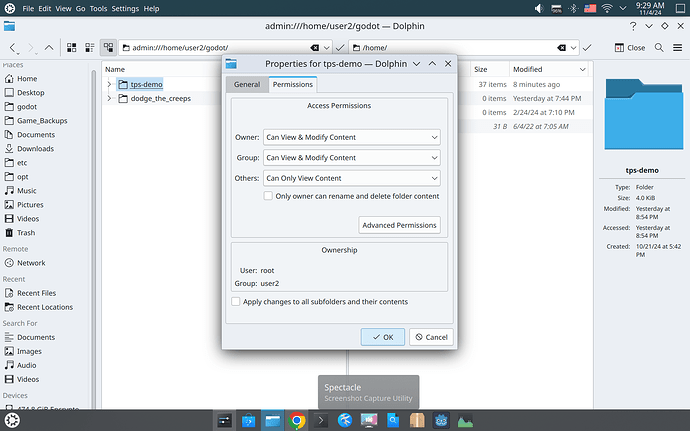Sort by the Name column header
The width and height of the screenshot is (690, 431).
coord(115,70)
